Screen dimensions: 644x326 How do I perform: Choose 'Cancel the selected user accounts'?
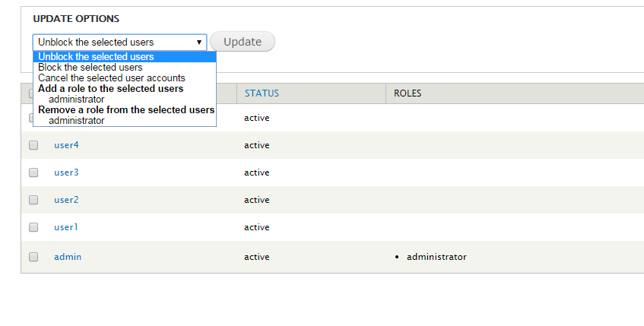point(125,78)
